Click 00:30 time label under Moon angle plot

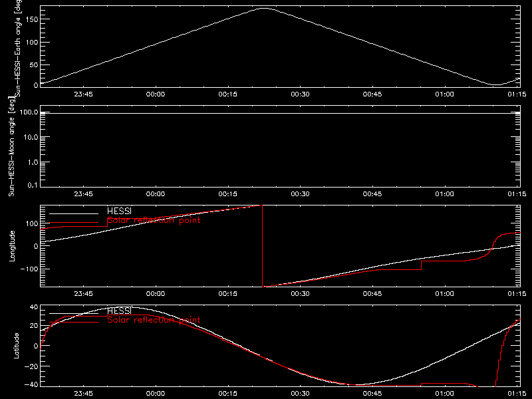(301, 194)
